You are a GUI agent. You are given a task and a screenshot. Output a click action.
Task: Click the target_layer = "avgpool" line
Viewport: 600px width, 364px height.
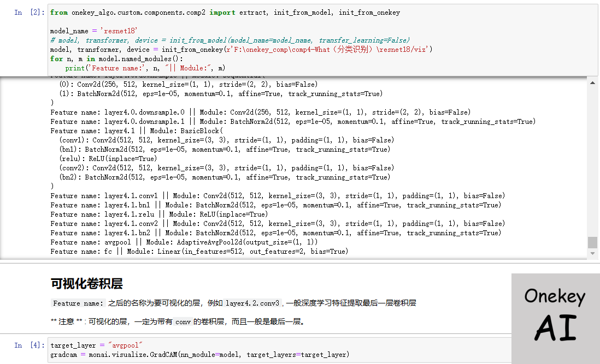click(x=96, y=345)
